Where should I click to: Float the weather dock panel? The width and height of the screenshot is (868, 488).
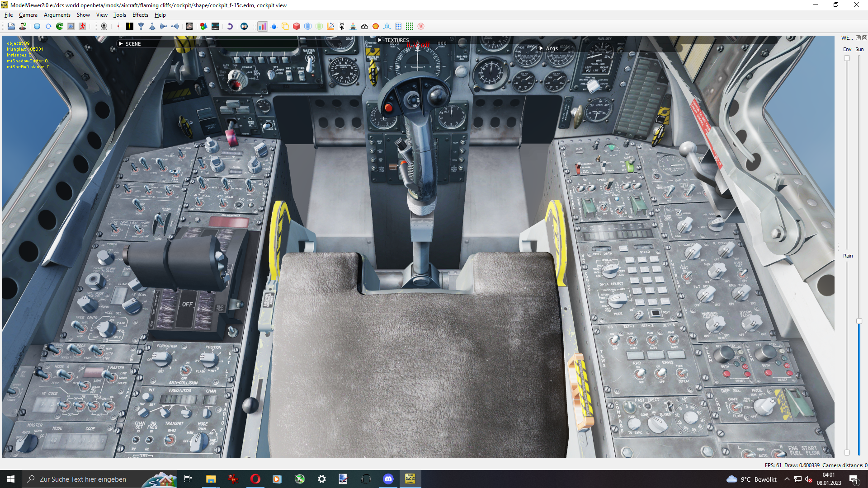click(858, 38)
